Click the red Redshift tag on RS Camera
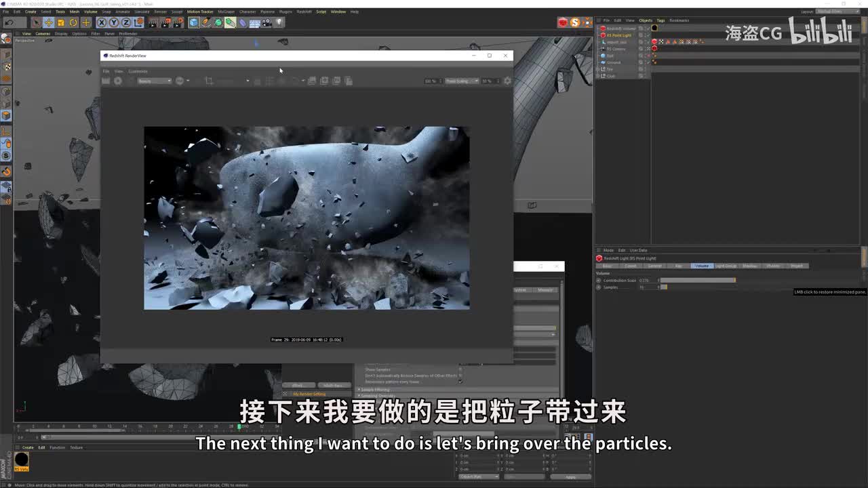This screenshot has height=488, width=868. coord(654,48)
